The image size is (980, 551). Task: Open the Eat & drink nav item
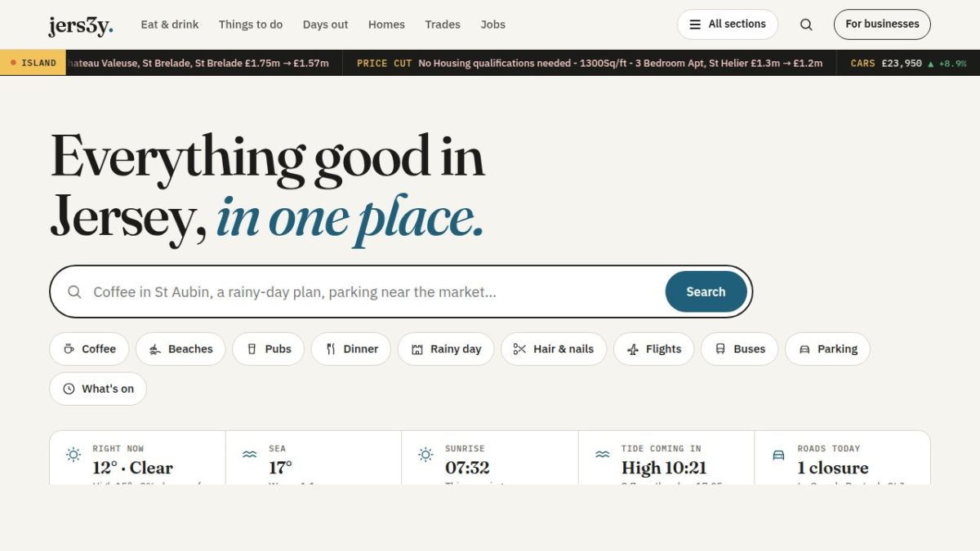(170, 24)
